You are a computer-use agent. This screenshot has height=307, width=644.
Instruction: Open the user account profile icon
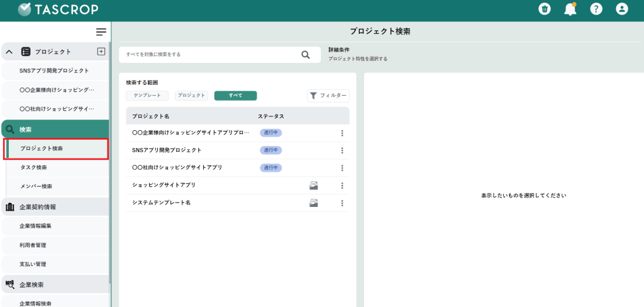(622, 9)
